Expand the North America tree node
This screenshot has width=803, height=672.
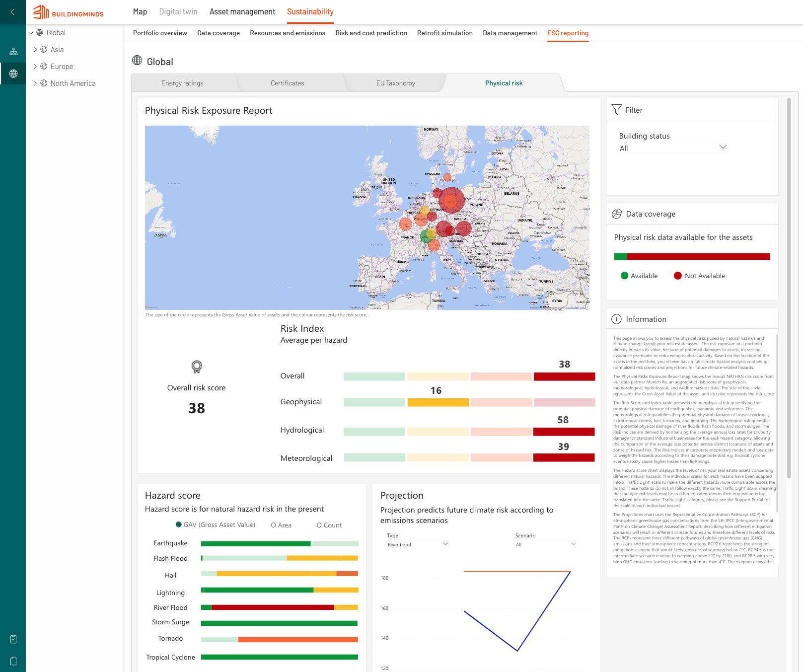point(35,83)
